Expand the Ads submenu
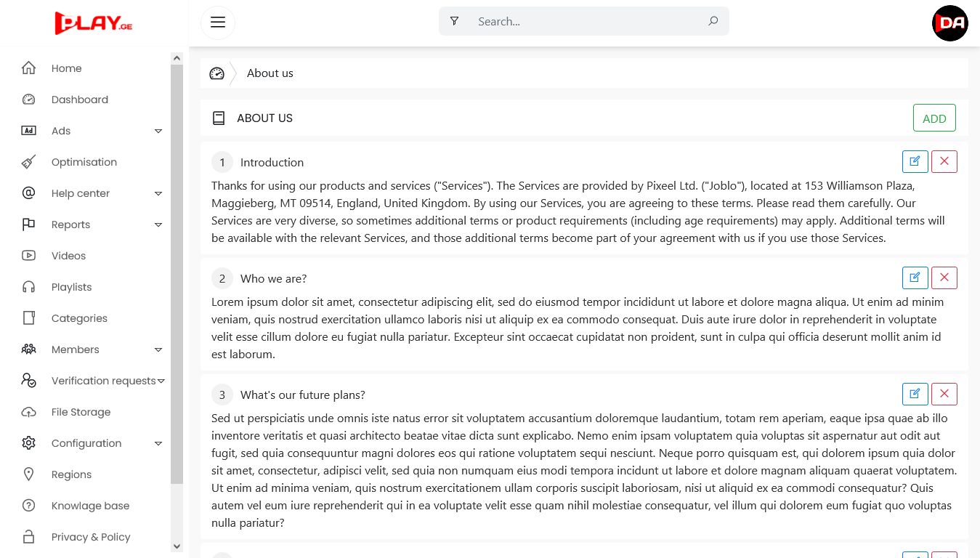The height and width of the screenshot is (558, 980). pos(158,131)
